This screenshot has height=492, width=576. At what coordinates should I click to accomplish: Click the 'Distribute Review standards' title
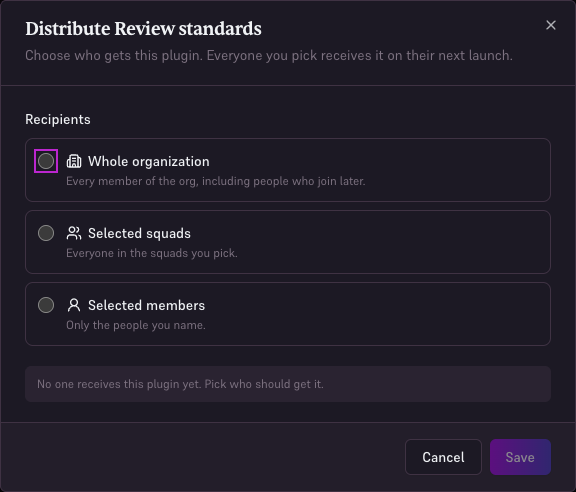[x=143, y=29]
